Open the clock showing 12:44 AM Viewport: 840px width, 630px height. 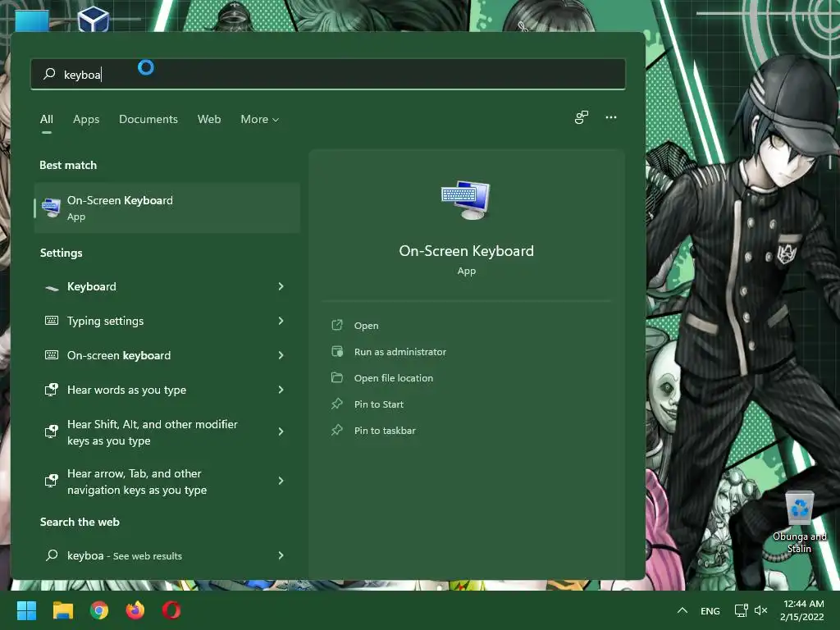802,610
